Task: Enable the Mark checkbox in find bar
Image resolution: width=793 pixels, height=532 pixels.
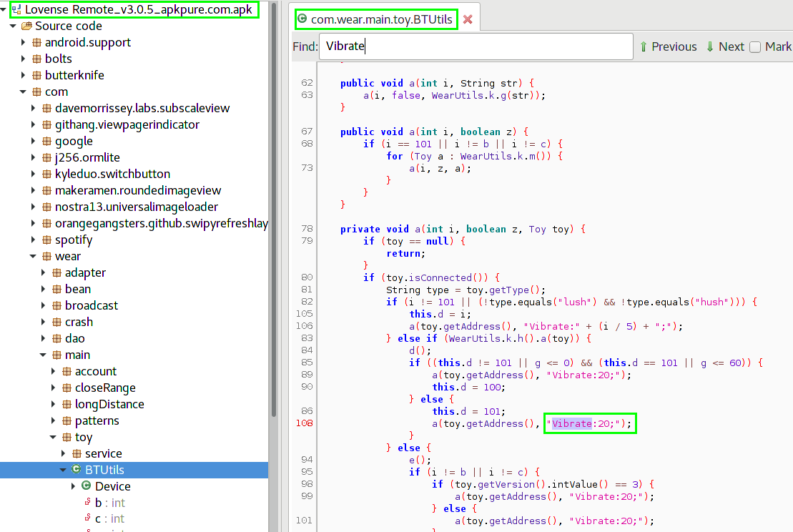Action: tap(755, 47)
